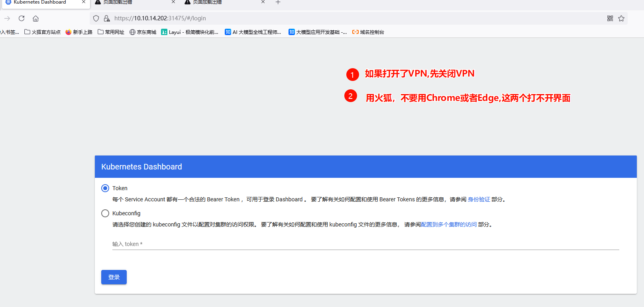
Task: Open the 大模型应用开发基础 bookmark
Action: click(318, 32)
